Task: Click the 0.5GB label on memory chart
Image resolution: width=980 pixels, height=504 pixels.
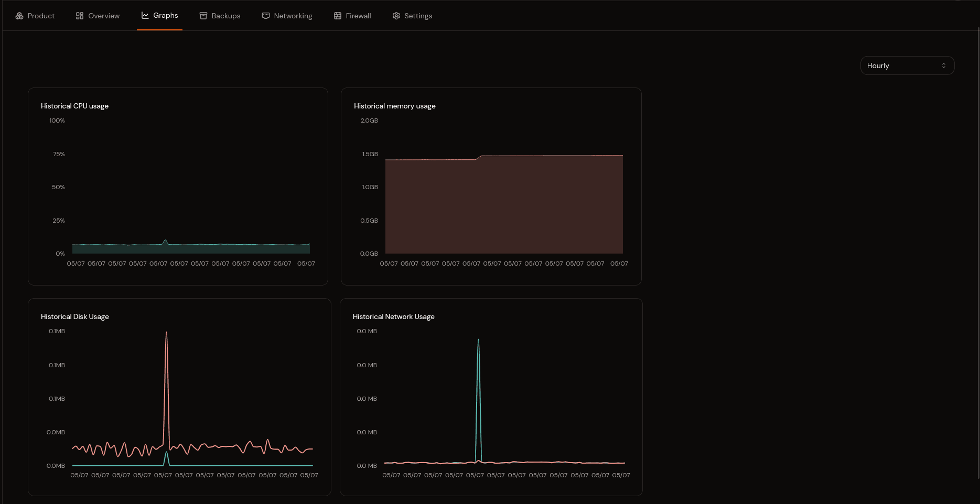Action: click(x=369, y=221)
